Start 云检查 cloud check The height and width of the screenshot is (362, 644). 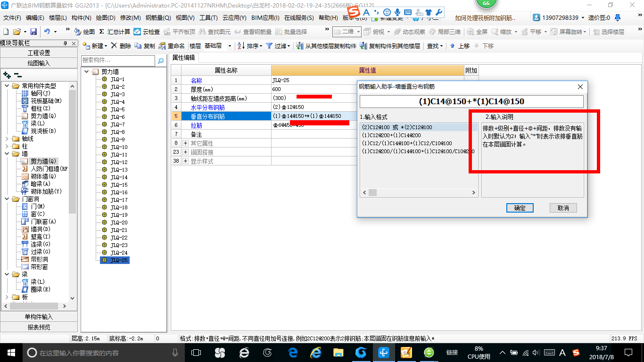147,32
